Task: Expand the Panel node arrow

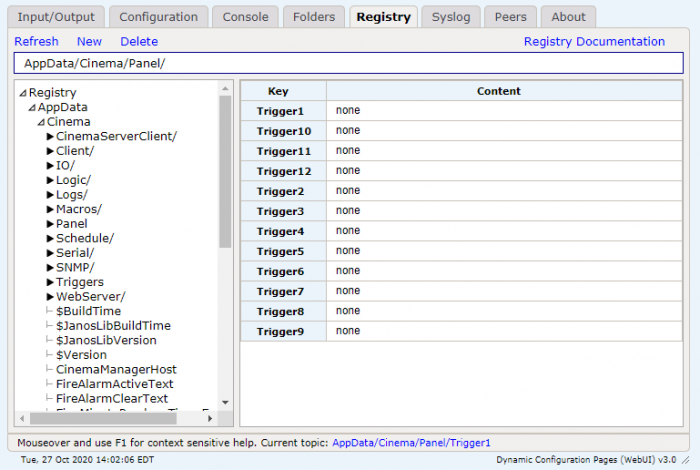Action: pos(50,224)
